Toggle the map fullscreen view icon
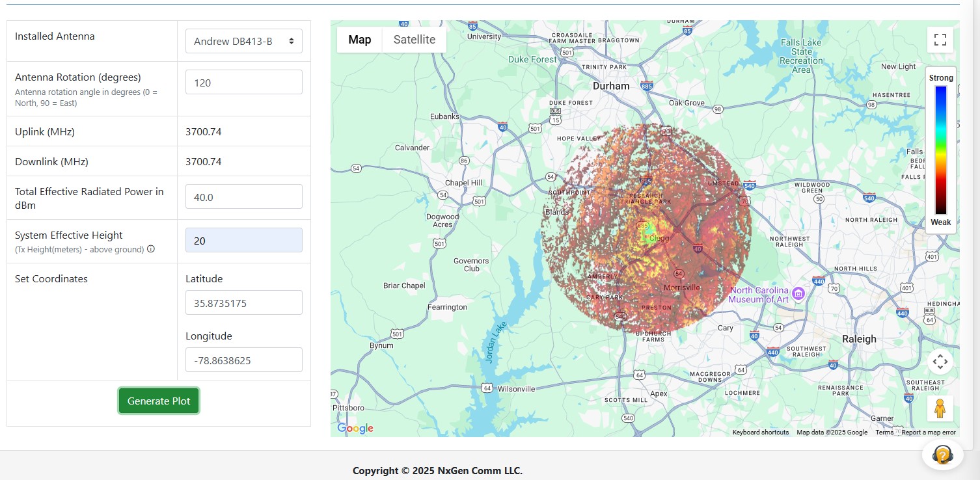 [940, 40]
